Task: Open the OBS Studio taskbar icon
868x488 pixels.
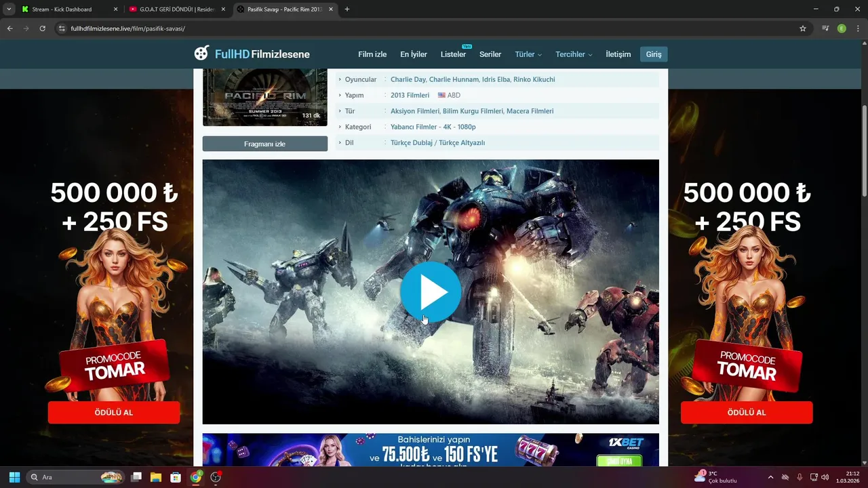Action: (216, 477)
